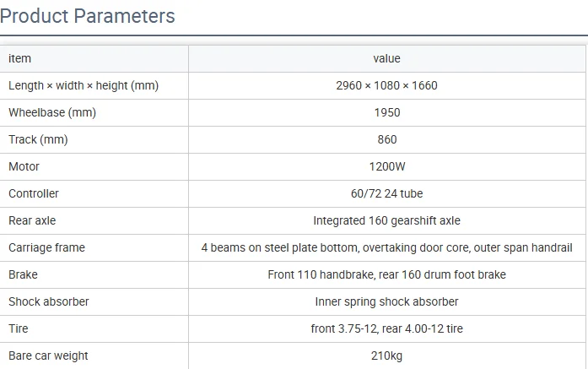This screenshot has width=588, height=369.
Task: Select the 60/72 24 tube value
Action: 386,193
